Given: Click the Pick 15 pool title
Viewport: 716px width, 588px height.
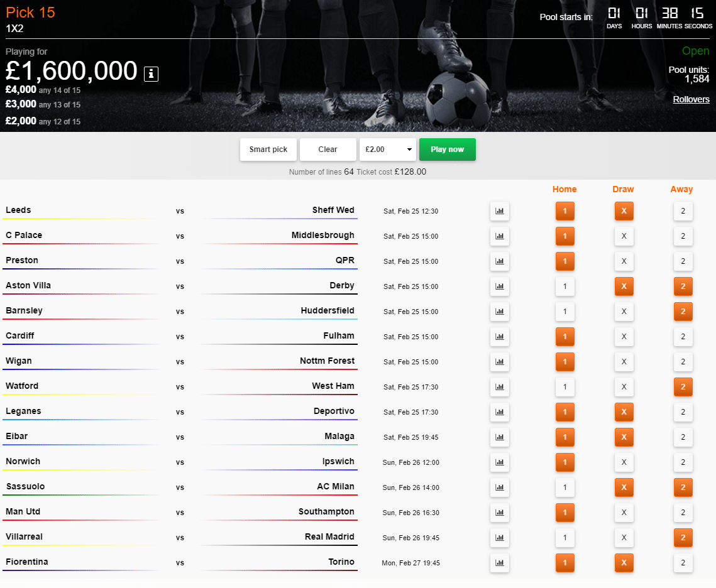Looking at the screenshot, I should click(x=30, y=13).
